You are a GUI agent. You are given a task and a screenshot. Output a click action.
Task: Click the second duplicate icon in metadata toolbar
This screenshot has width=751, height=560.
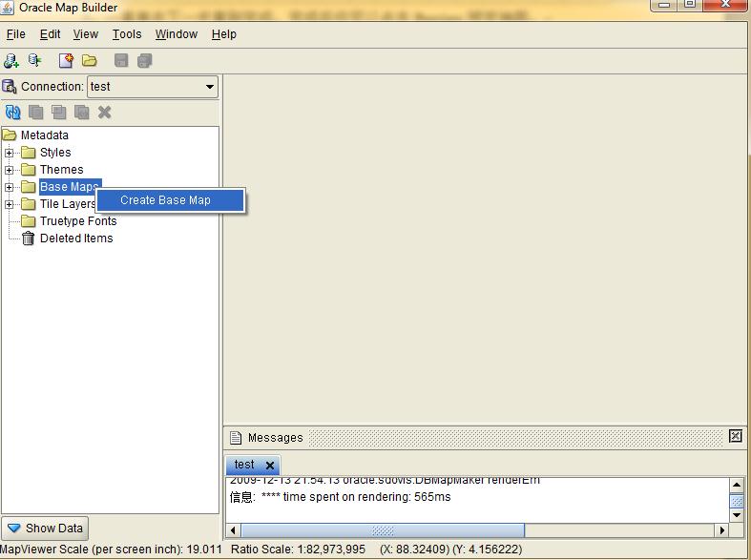pyautogui.click(x=59, y=113)
